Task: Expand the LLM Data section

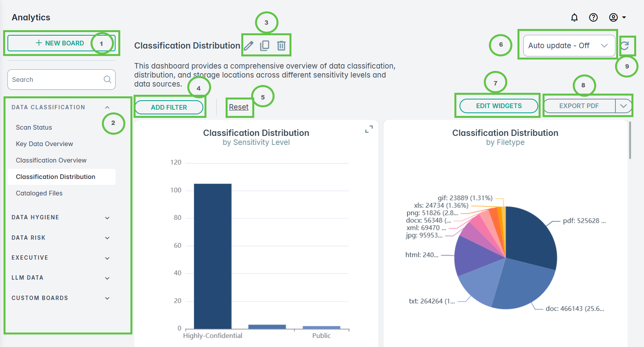Action: pos(107,278)
